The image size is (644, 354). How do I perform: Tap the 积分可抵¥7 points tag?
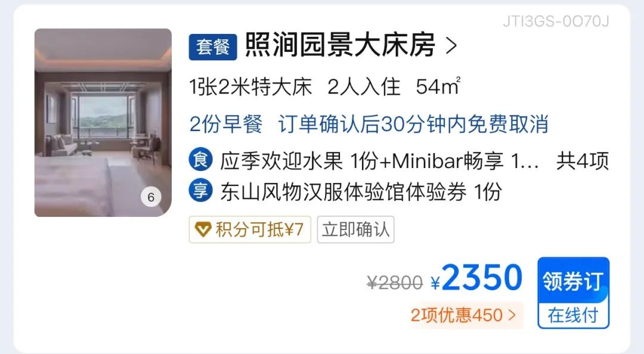(x=250, y=229)
